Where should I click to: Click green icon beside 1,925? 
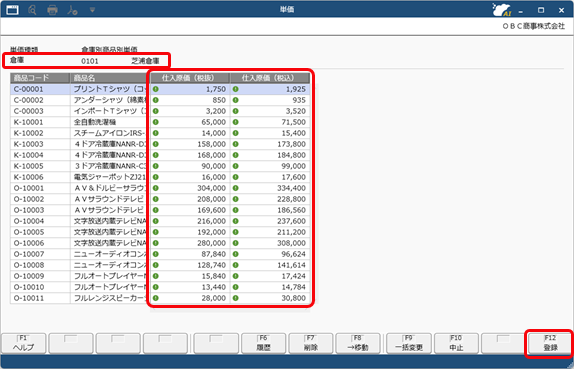pyautogui.click(x=235, y=89)
